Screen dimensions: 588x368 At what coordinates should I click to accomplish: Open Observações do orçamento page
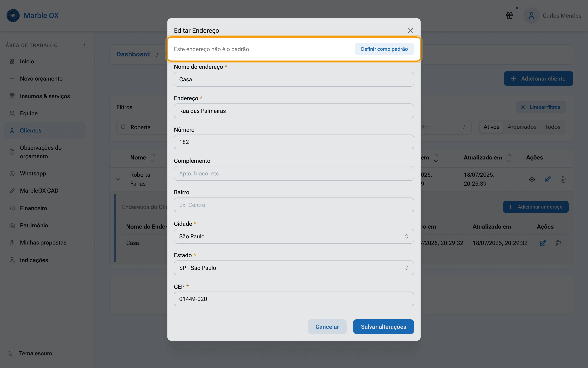[x=45, y=152]
